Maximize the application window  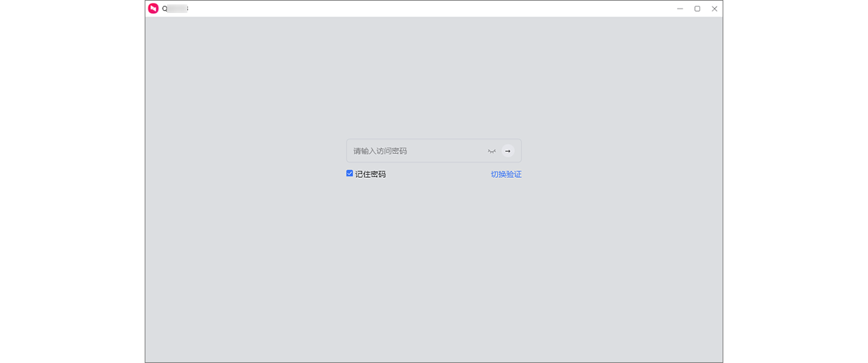click(x=697, y=9)
